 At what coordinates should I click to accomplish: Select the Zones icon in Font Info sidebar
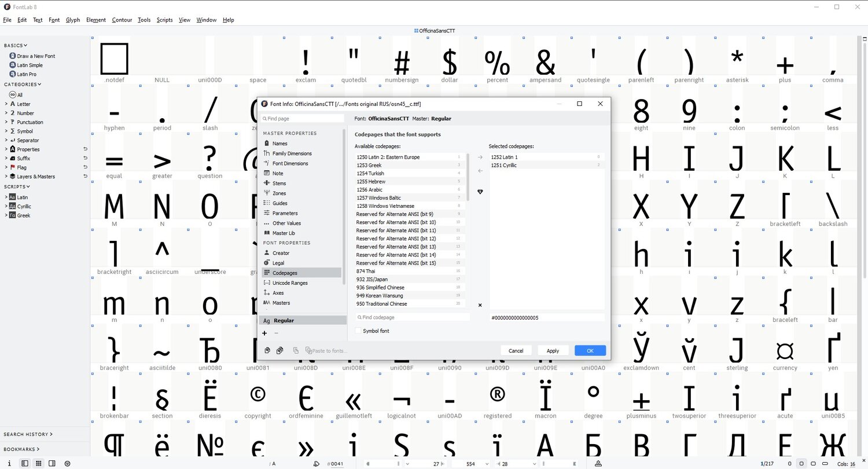point(267,193)
